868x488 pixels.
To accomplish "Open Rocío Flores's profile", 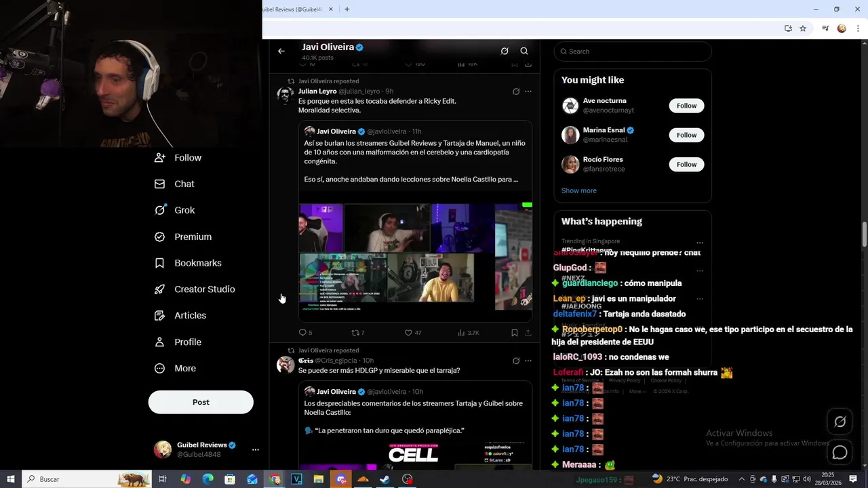I will (603, 159).
